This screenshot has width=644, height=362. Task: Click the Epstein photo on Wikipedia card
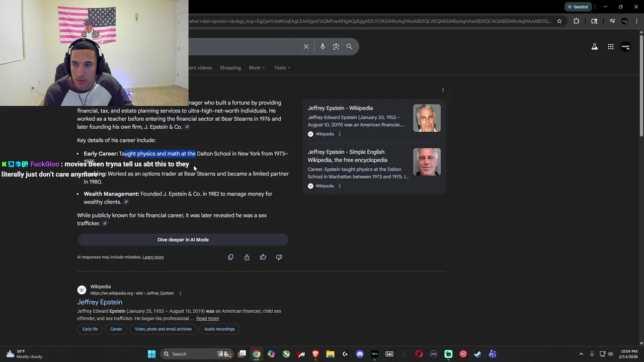(427, 118)
